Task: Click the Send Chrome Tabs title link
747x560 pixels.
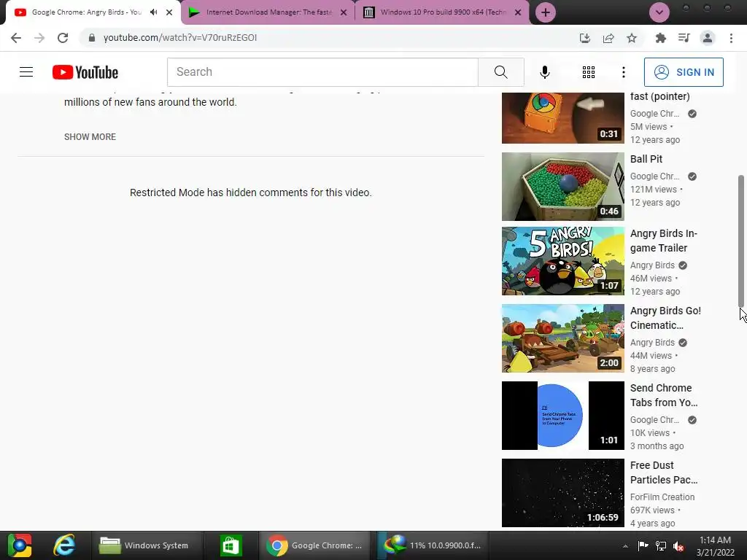Action: tap(664, 395)
